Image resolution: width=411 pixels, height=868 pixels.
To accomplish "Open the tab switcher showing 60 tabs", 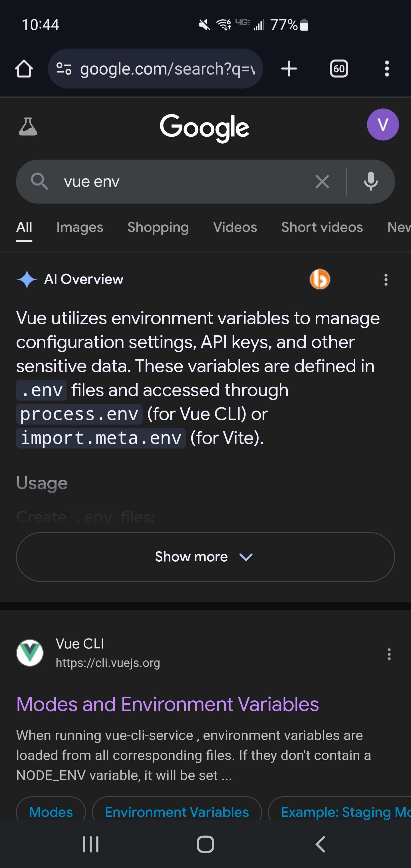I will [x=339, y=69].
